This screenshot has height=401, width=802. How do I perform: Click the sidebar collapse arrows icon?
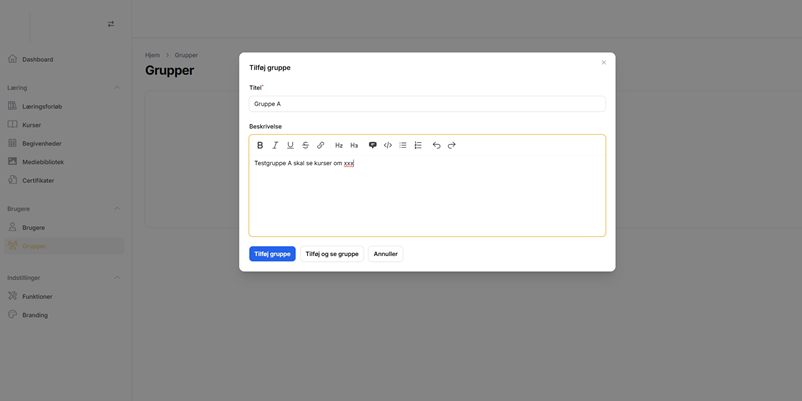(111, 24)
